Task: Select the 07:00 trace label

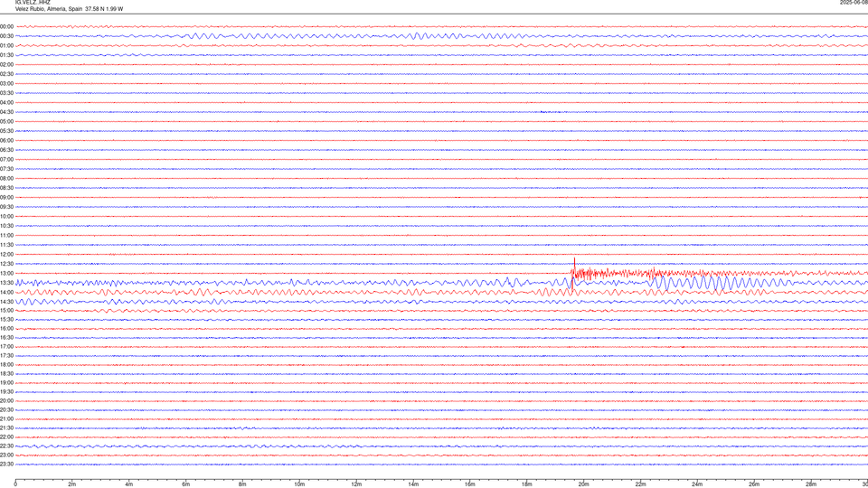Action: [6, 160]
